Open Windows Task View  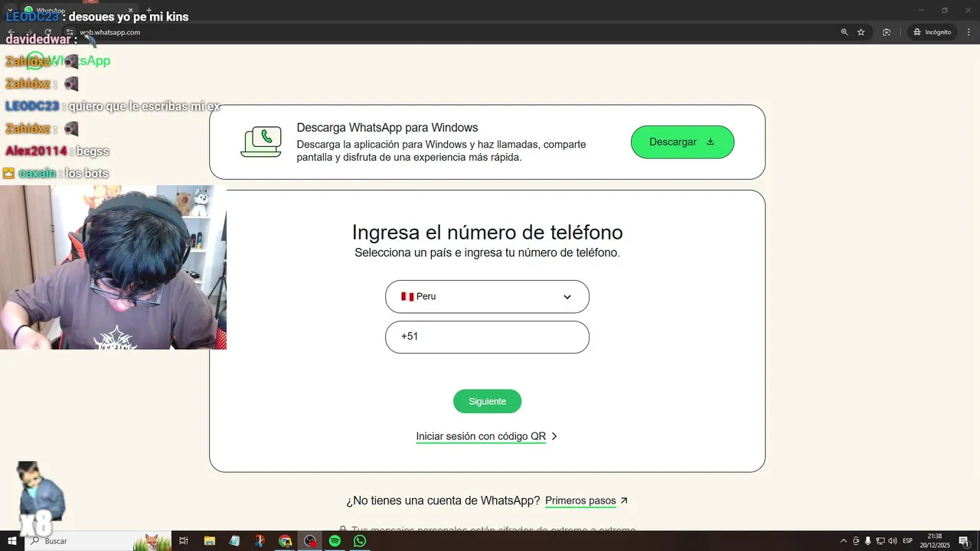pos(184,540)
